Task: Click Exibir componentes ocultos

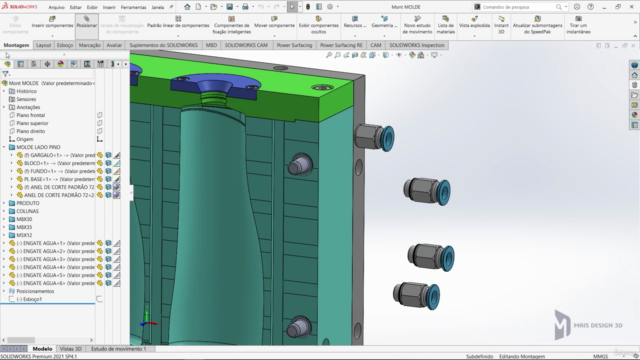Action: (318, 25)
